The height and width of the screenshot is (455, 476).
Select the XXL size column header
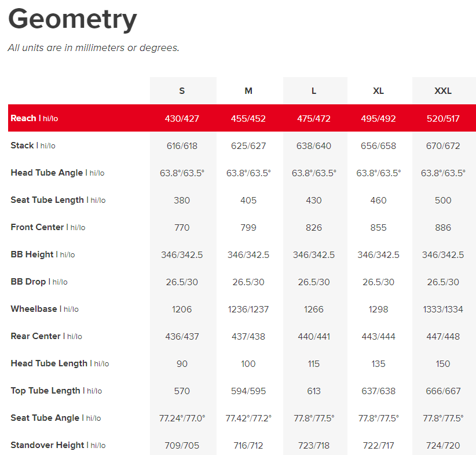[443, 91]
